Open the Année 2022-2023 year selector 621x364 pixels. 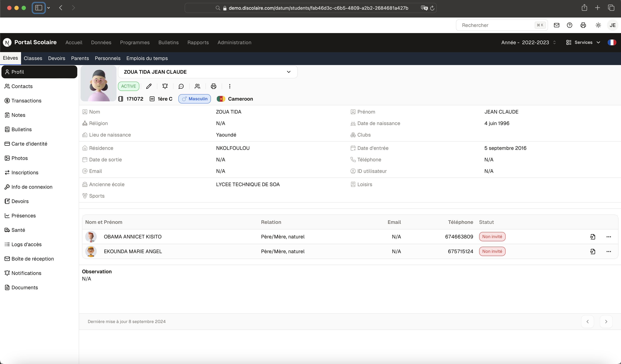coord(528,42)
